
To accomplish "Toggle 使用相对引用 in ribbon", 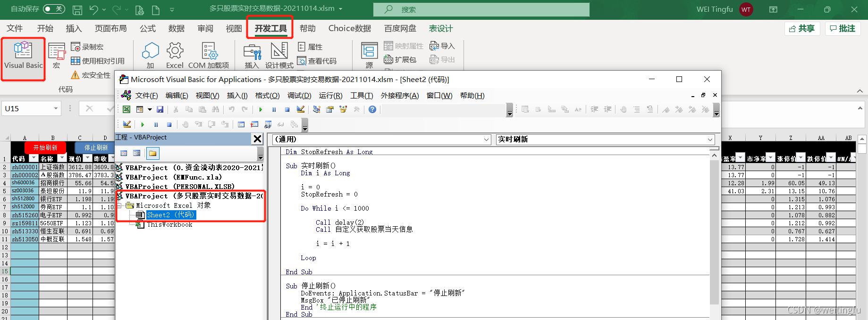I will (x=98, y=61).
